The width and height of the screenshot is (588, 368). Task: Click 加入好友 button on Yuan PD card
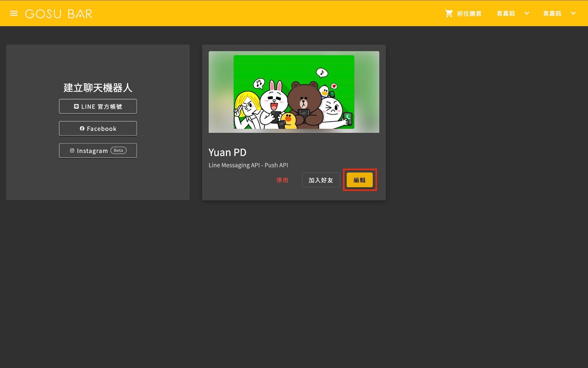coord(321,180)
